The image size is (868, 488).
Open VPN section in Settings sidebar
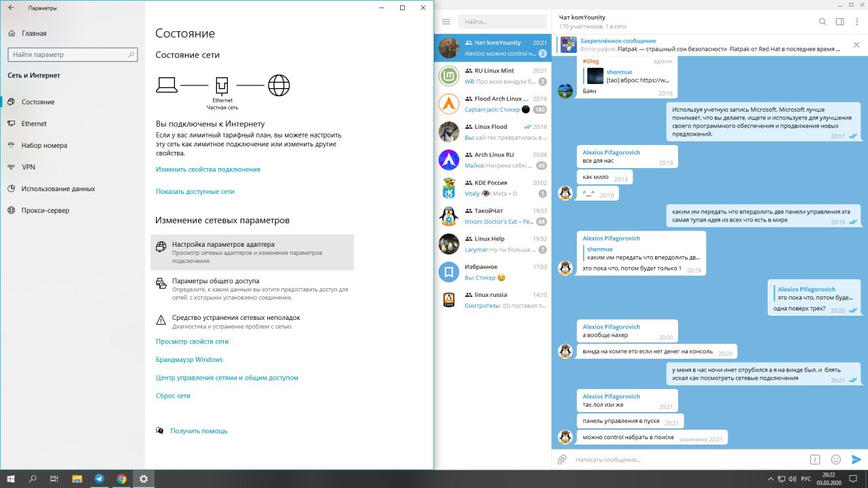click(28, 167)
